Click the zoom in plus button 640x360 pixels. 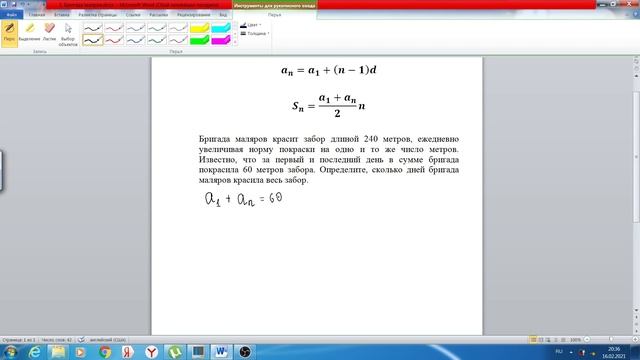[636, 340]
